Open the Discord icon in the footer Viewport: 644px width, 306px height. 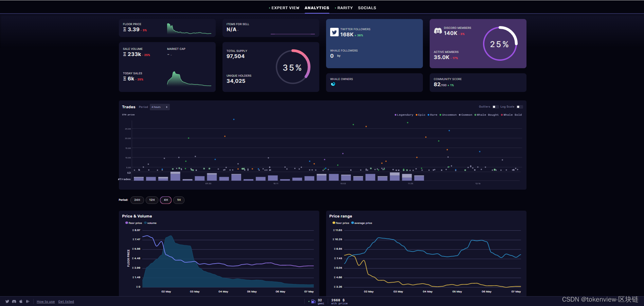pyautogui.click(x=14, y=301)
